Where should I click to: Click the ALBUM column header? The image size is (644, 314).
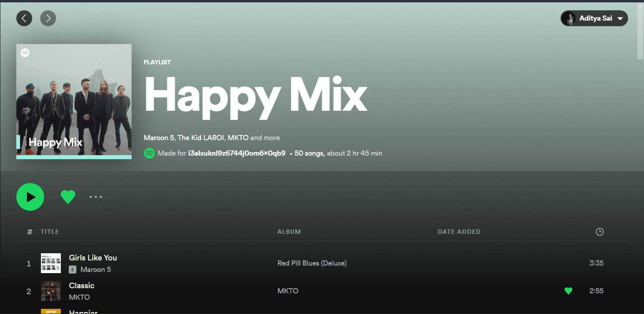click(x=289, y=232)
